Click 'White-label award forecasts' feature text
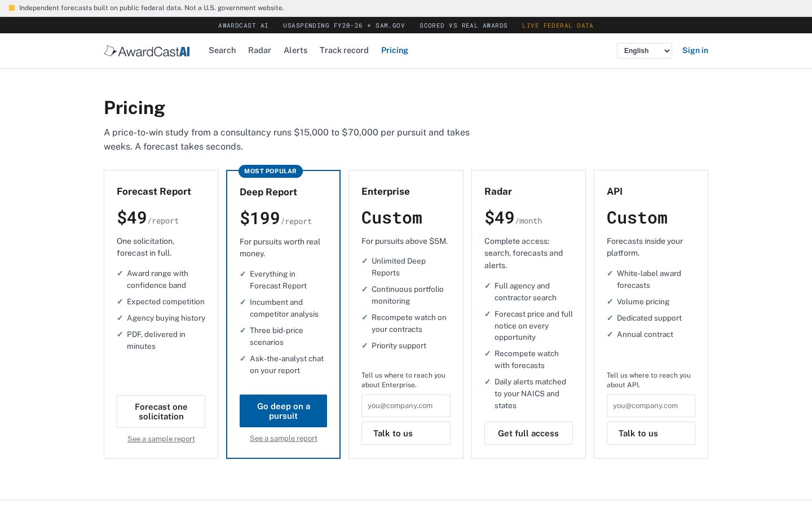 pyautogui.click(x=649, y=279)
